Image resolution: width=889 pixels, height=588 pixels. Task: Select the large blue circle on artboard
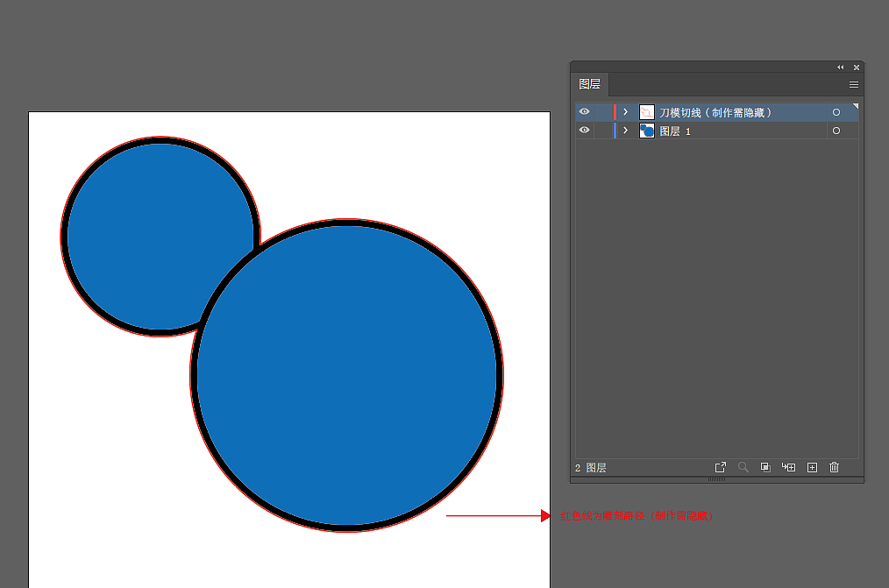pos(347,375)
